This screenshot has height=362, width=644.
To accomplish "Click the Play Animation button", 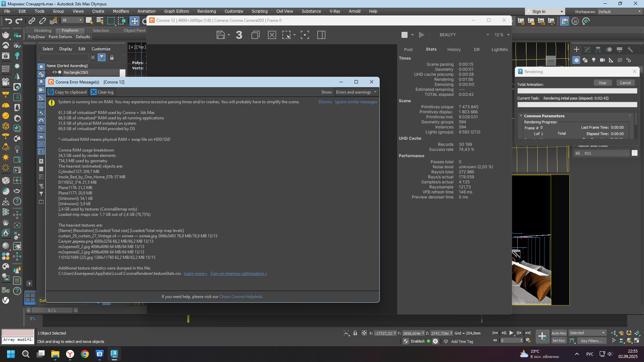I will coord(511,333).
